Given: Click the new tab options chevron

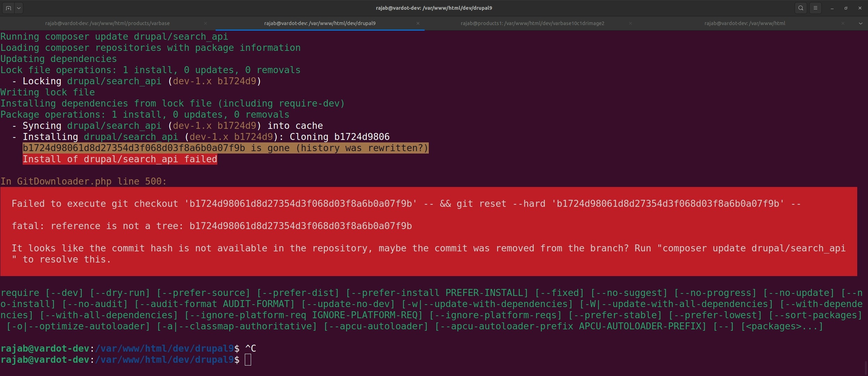Looking at the screenshot, I should point(19,8).
